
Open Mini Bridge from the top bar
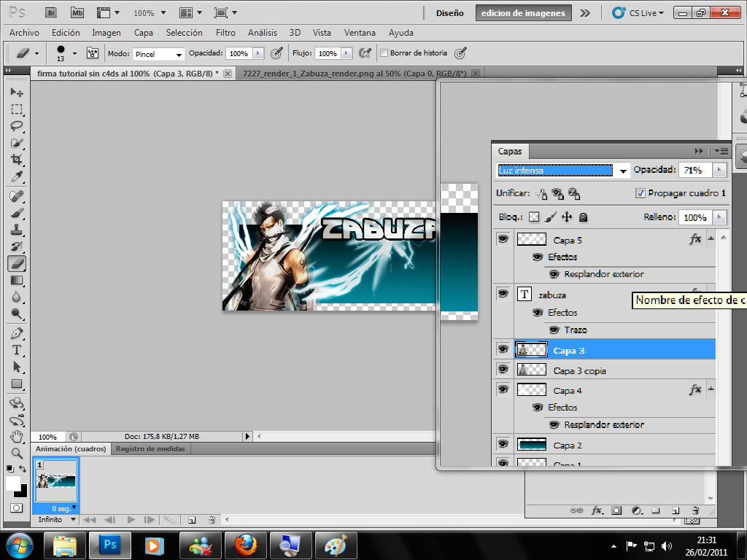(77, 13)
